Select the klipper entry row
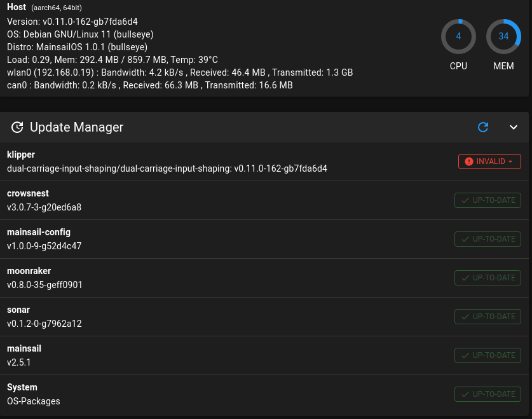532x419 pixels. click(x=222, y=161)
